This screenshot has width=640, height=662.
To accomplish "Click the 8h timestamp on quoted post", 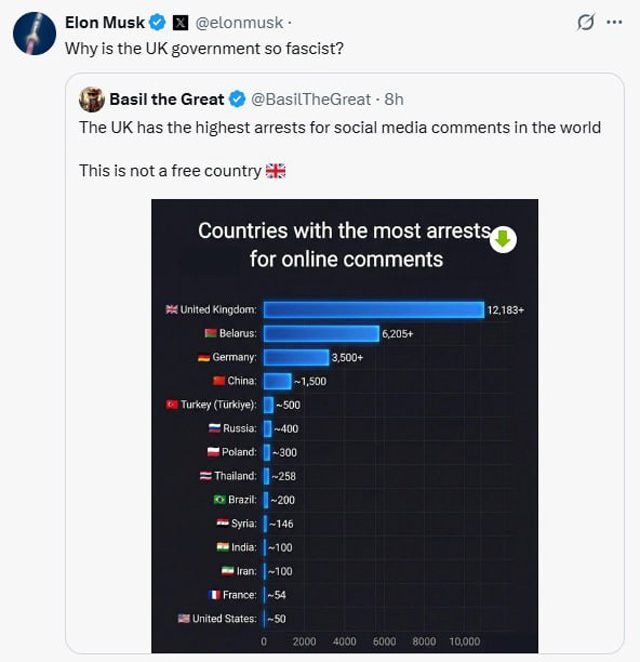I will pos(394,99).
